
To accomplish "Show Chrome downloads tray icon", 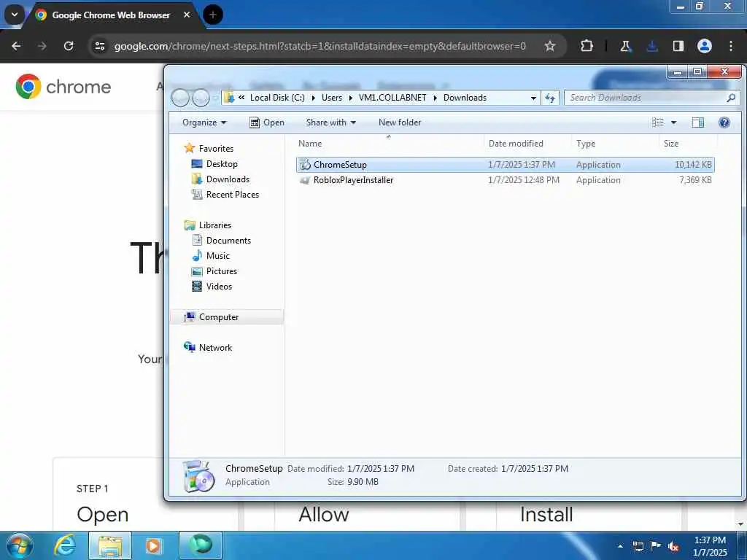I will coord(652,46).
